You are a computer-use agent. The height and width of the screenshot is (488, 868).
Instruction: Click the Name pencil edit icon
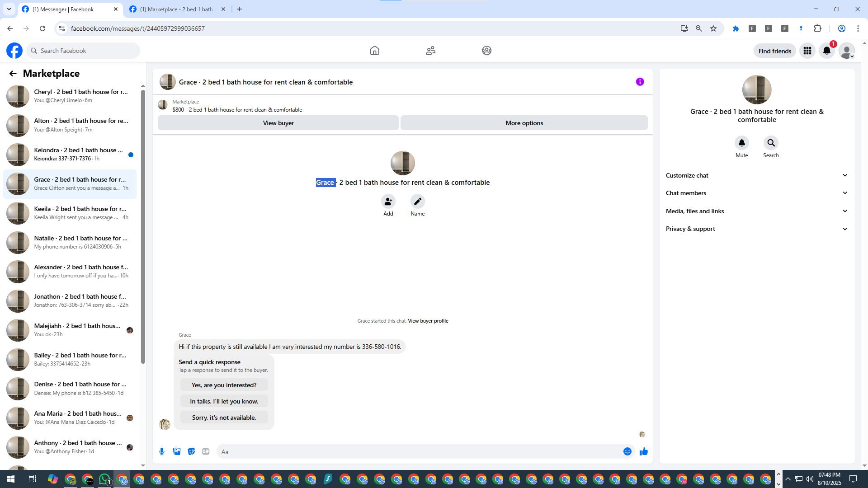[x=417, y=202]
